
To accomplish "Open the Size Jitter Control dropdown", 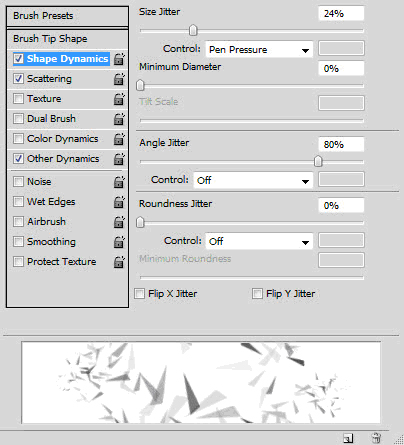I will [x=259, y=50].
